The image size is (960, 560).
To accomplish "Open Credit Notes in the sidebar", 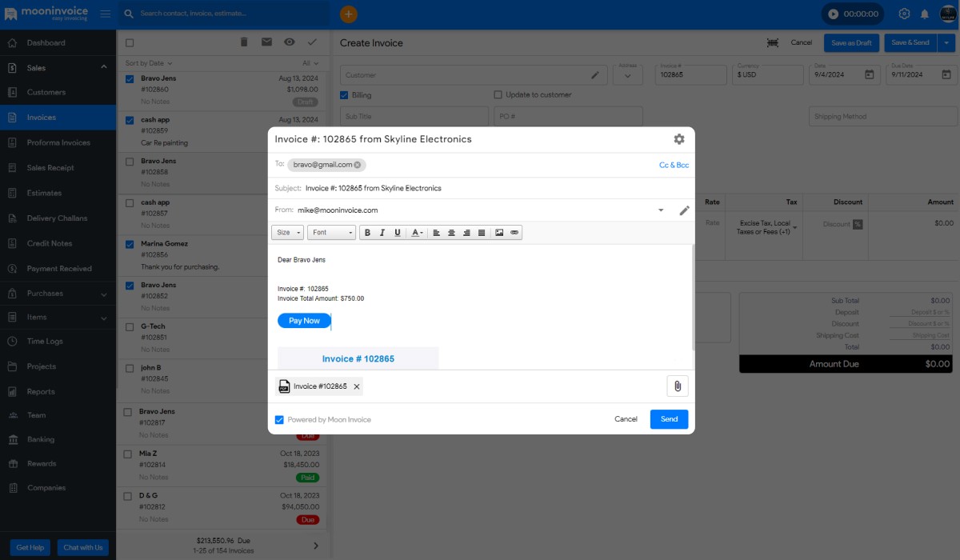I will coord(58,243).
